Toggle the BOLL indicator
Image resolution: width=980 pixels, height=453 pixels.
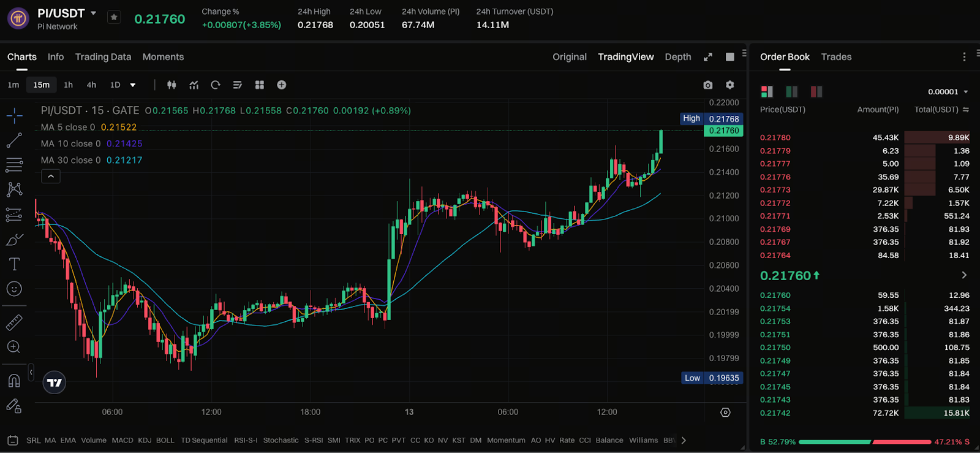click(165, 440)
